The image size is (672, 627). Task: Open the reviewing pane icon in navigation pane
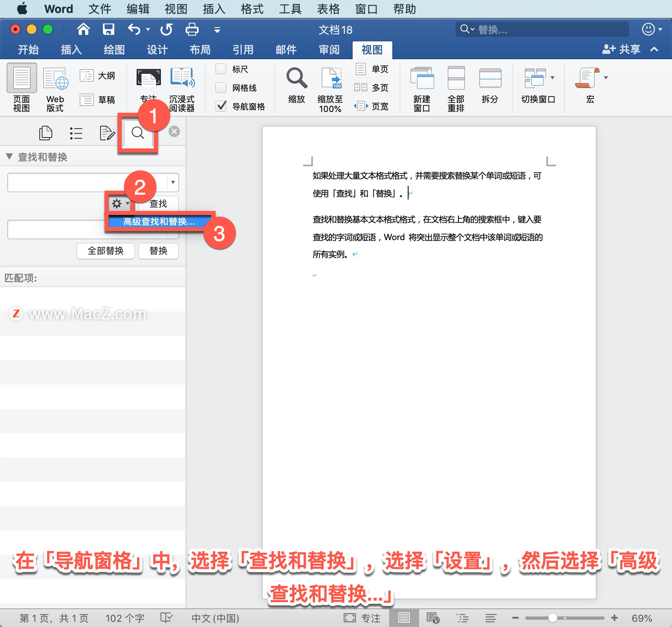pyautogui.click(x=107, y=133)
